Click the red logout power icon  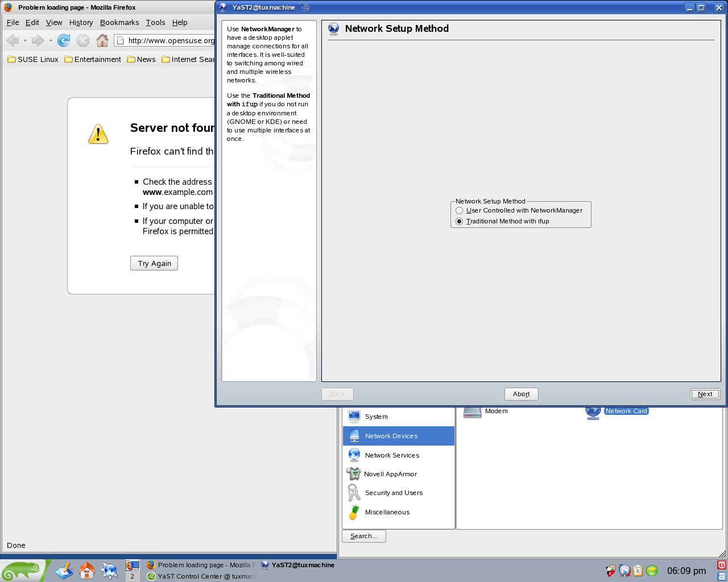722,565
